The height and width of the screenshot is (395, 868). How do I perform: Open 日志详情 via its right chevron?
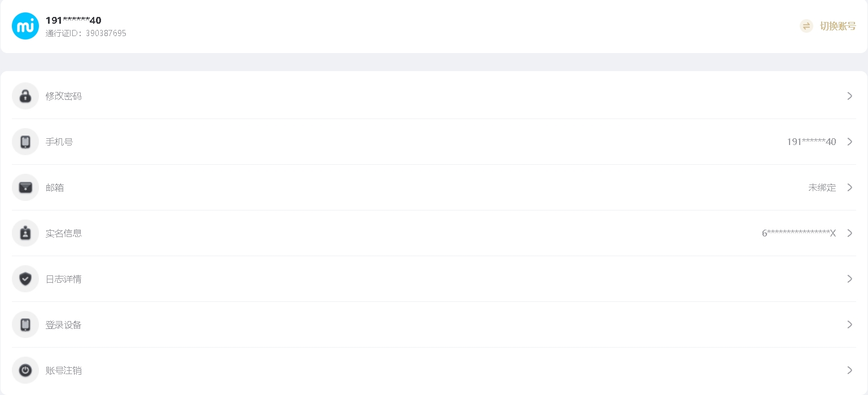[x=849, y=279]
